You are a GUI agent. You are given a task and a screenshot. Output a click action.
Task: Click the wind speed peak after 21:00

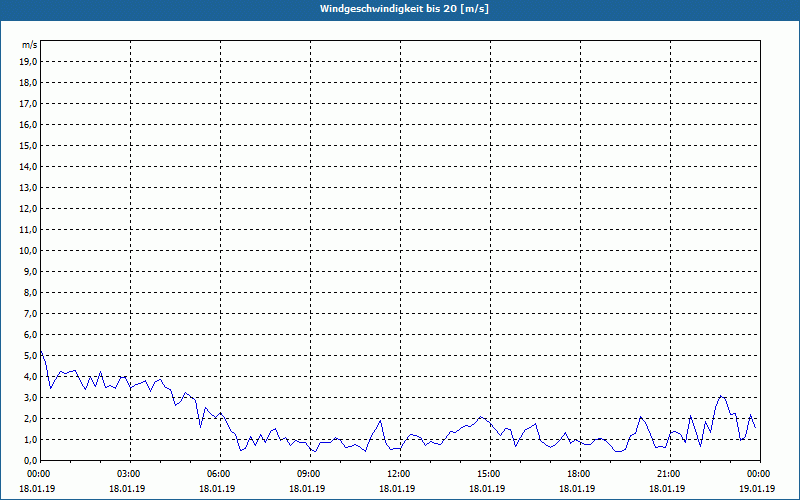click(721, 396)
